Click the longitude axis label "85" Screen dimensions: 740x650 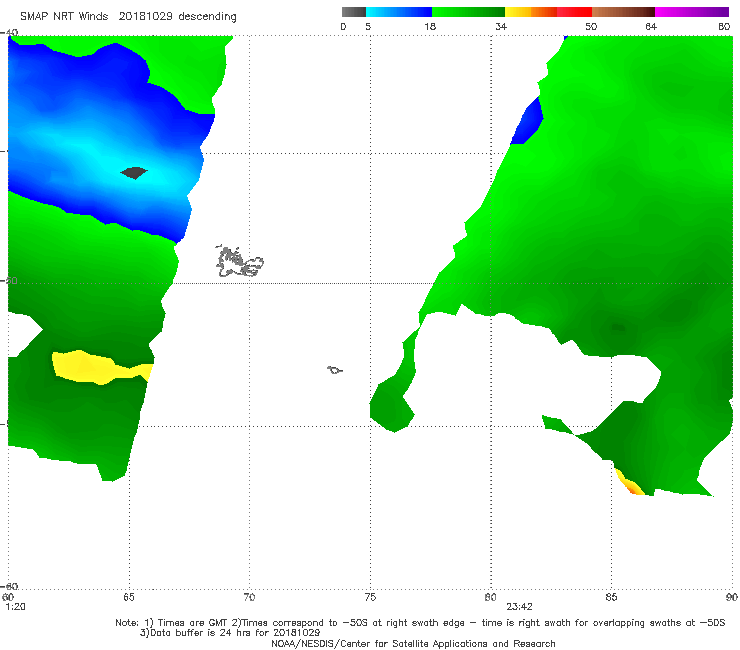pos(611,597)
